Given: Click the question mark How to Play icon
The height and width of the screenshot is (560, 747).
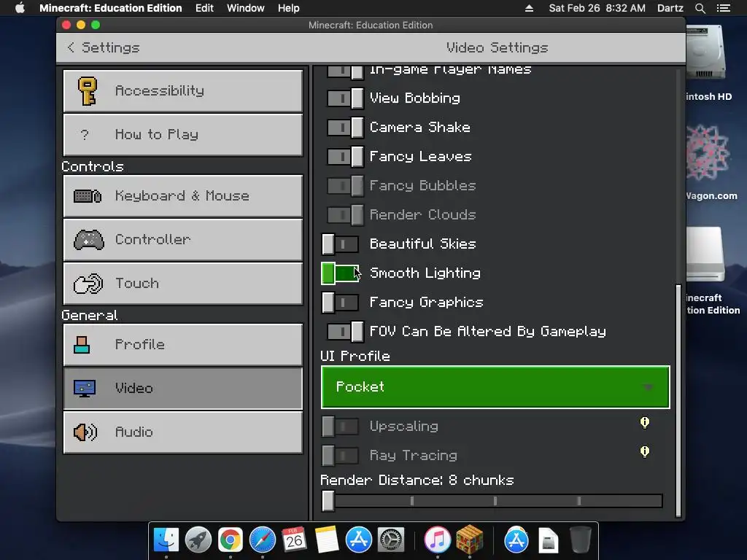Looking at the screenshot, I should pos(85,135).
